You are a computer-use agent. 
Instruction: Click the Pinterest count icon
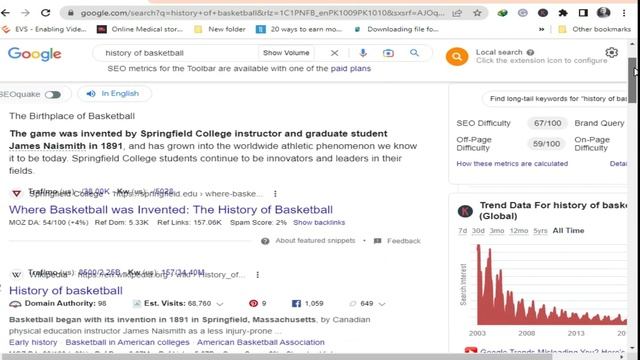(253, 303)
